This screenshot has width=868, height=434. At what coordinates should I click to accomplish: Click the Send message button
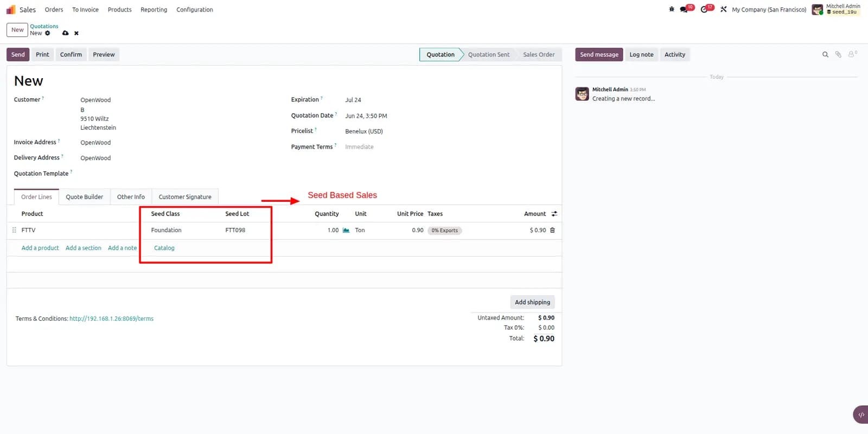click(x=599, y=54)
